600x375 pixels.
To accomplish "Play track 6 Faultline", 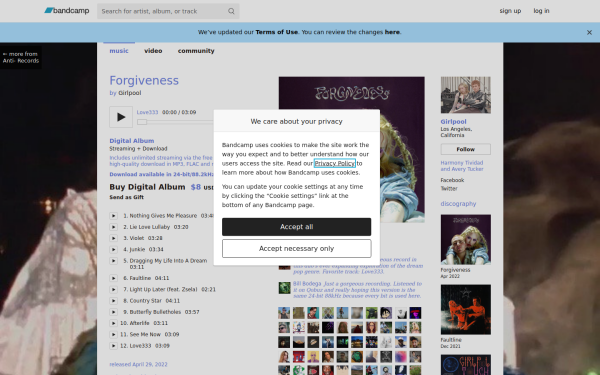I will [113, 278].
